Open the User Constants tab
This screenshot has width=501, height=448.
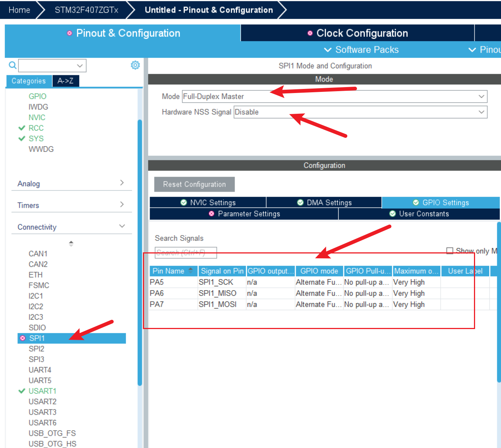(419, 214)
